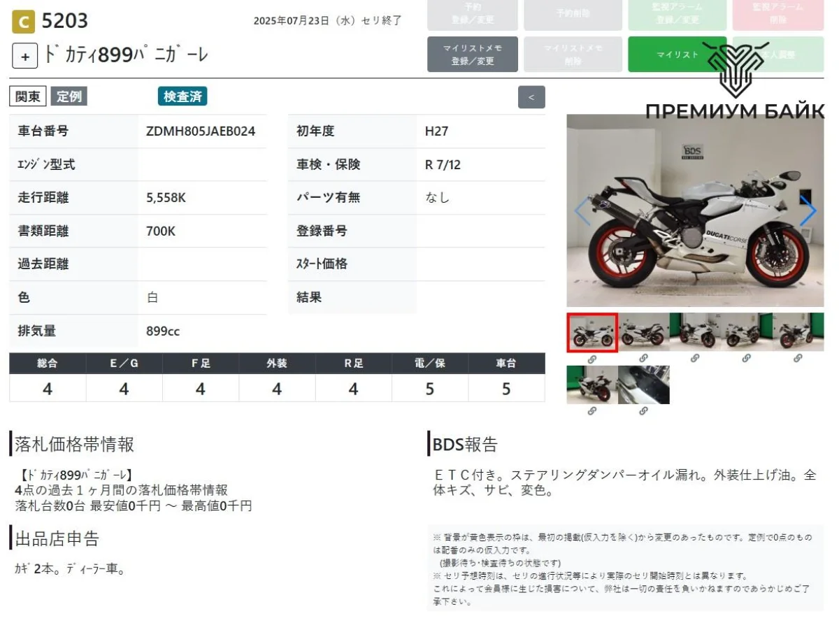Click the Премиум Байк logo
The height and width of the screenshot is (644, 839).
(x=734, y=80)
